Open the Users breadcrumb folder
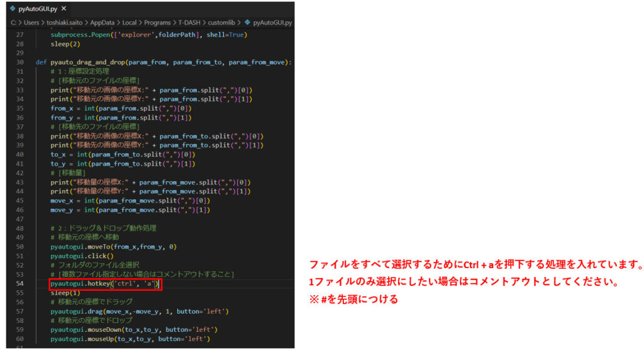Image resolution: width=644 pixels, height=350 pixels. [x=30, y=23]
